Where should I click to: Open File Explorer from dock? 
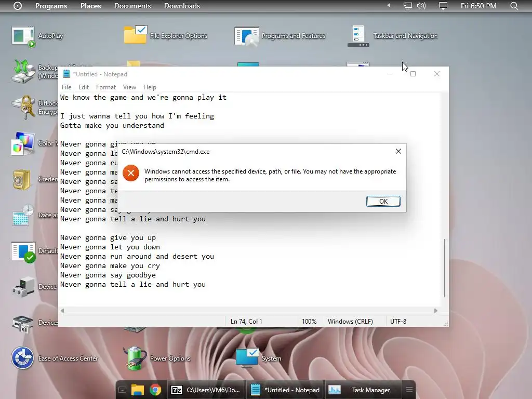coord(138,390)
